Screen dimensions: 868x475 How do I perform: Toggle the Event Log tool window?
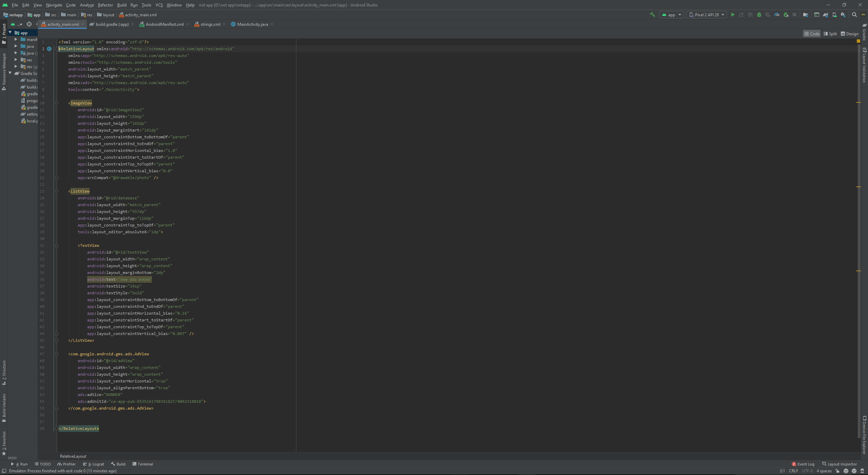pyautogui.click(x=803, y=464)
